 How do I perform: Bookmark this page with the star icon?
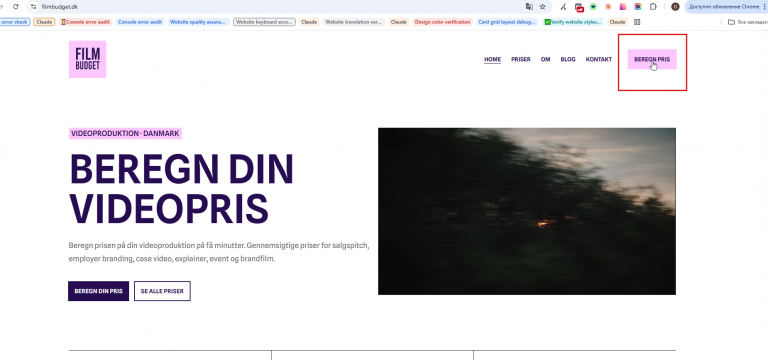(542, 7)
